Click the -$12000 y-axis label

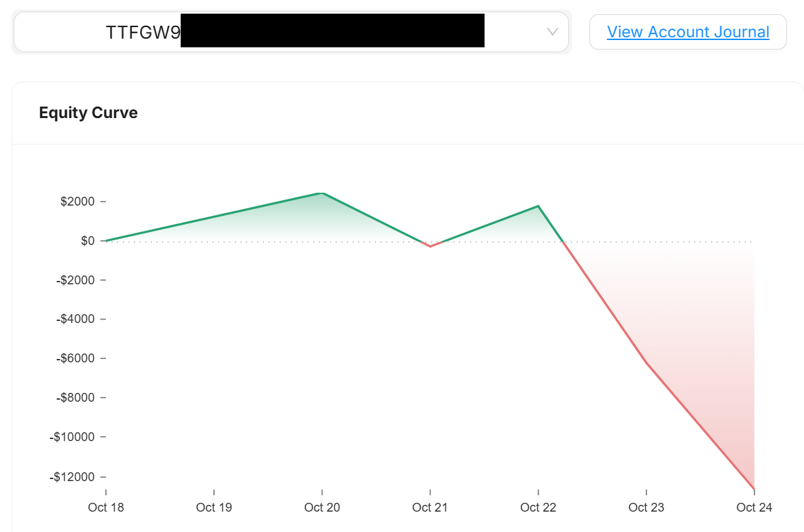pyautogui.click(x=72, y=476)
